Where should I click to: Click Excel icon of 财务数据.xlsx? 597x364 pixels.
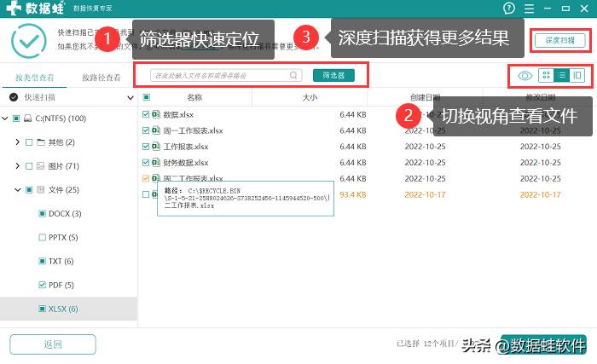click(x=156, y=162)
